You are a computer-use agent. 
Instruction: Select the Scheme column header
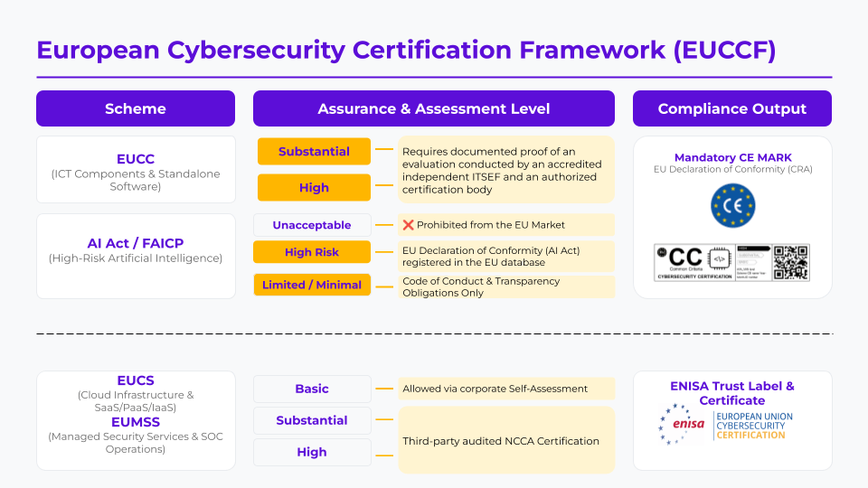tap(136, 108)
